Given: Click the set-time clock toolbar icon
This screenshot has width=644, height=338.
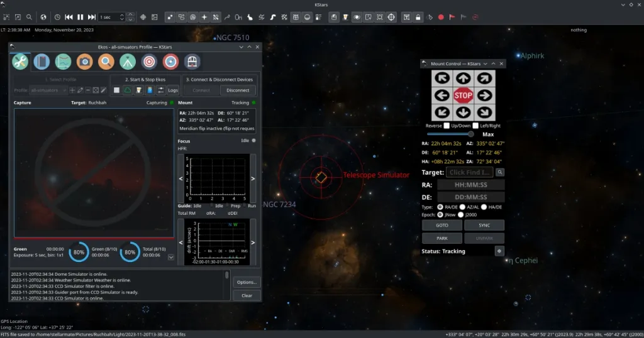Looking at the screenshot, I should pyautogui.click(x=57, y=17).
